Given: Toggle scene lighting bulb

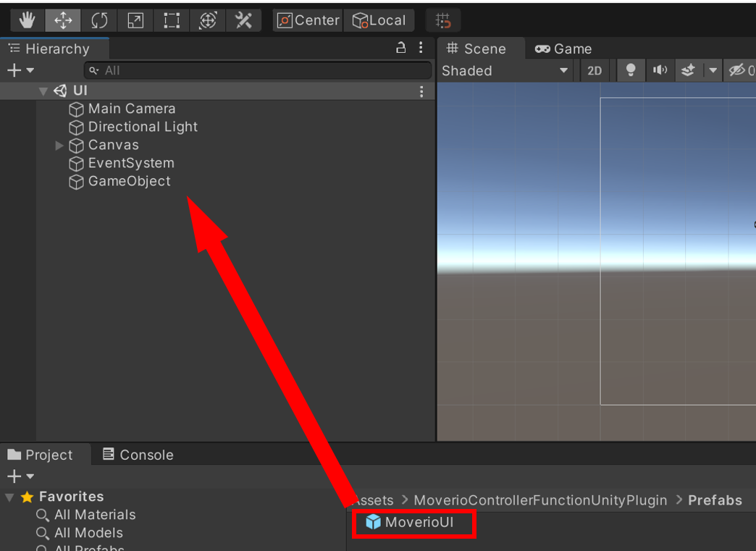Looking at the screenshot, I should point(631,70).
